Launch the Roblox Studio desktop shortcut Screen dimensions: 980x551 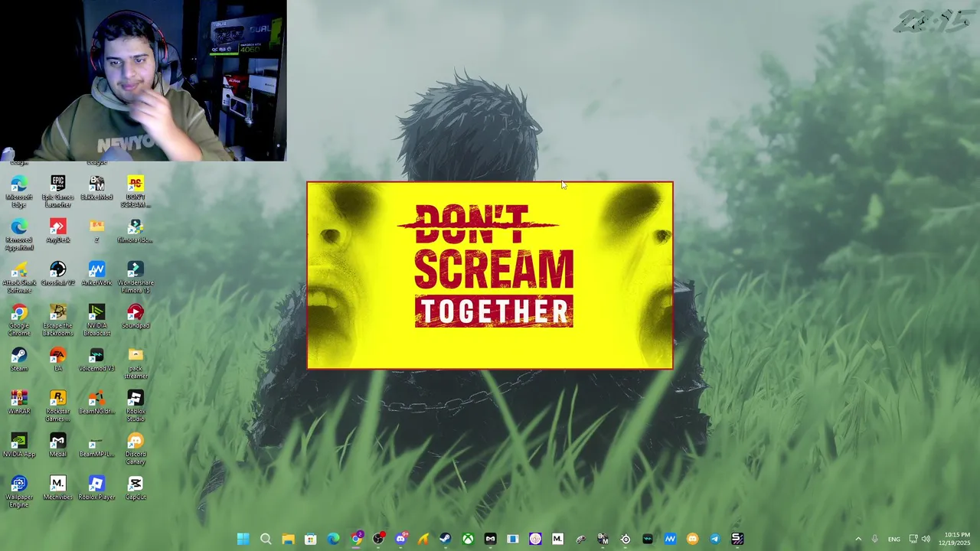pos(136,406)
